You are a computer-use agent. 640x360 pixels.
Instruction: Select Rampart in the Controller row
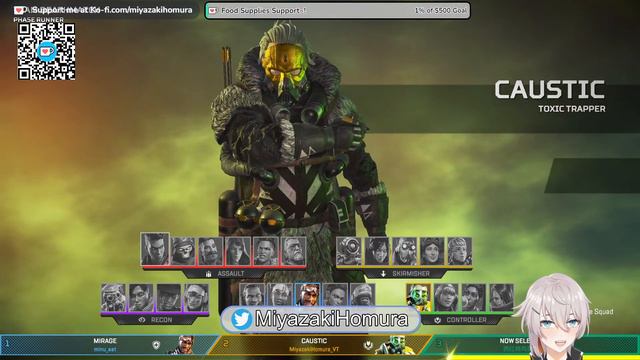(x=474, y=298)
